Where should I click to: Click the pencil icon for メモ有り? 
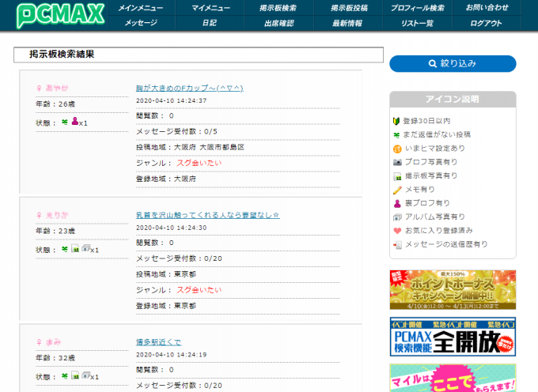coord(397,190)
